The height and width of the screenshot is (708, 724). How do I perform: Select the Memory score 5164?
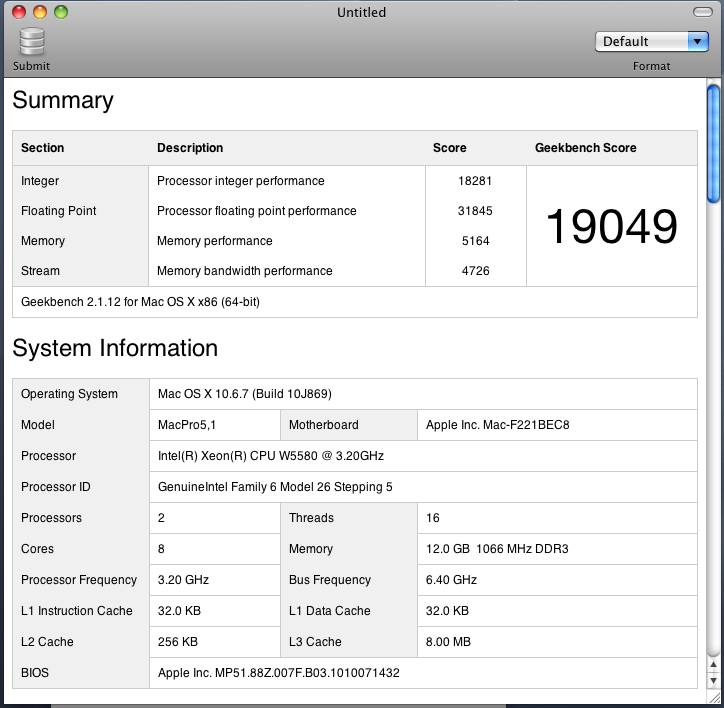476,241
